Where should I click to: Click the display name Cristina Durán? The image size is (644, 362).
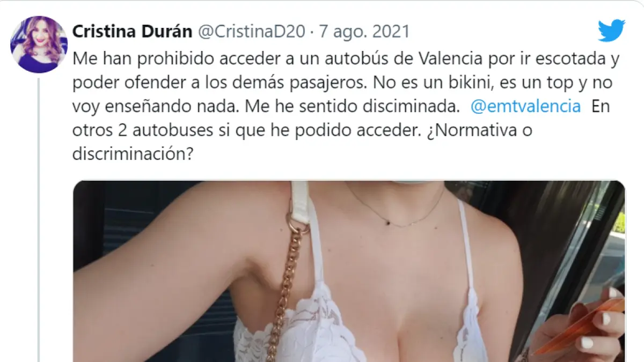[132, 32]
